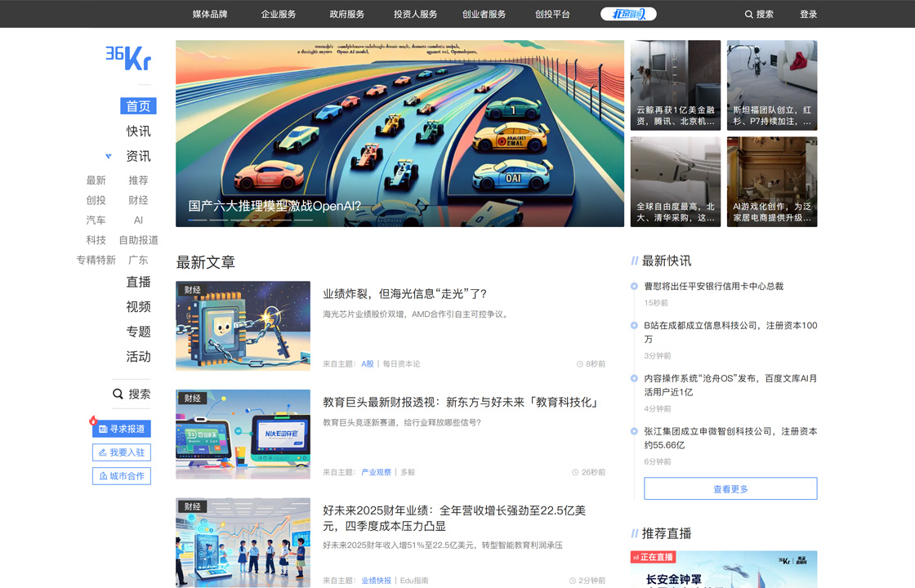Select the 科技 sub-category
This screenshot has width=915, height=588.
pos(96,240)
